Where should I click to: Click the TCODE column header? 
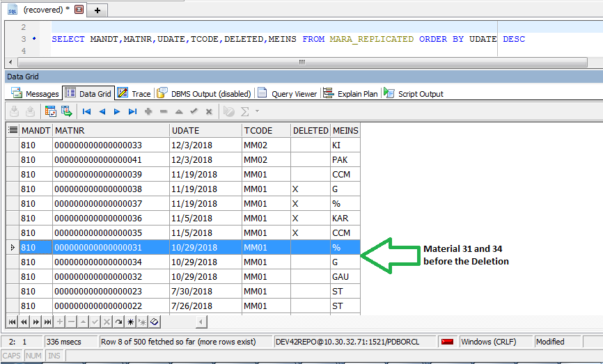(267, 130)
